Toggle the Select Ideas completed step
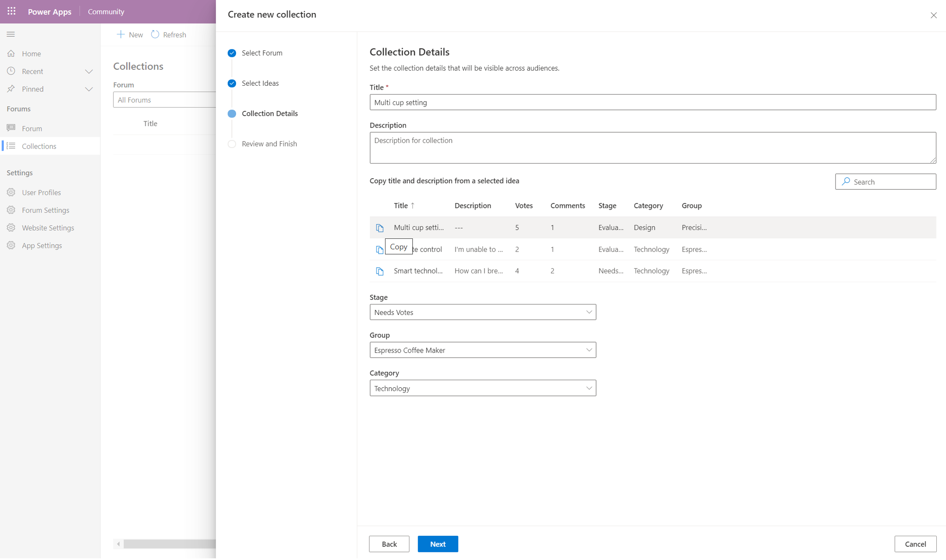Image resolution: width=946 pixels, height=560 pixels. click(x=232, y=83)
